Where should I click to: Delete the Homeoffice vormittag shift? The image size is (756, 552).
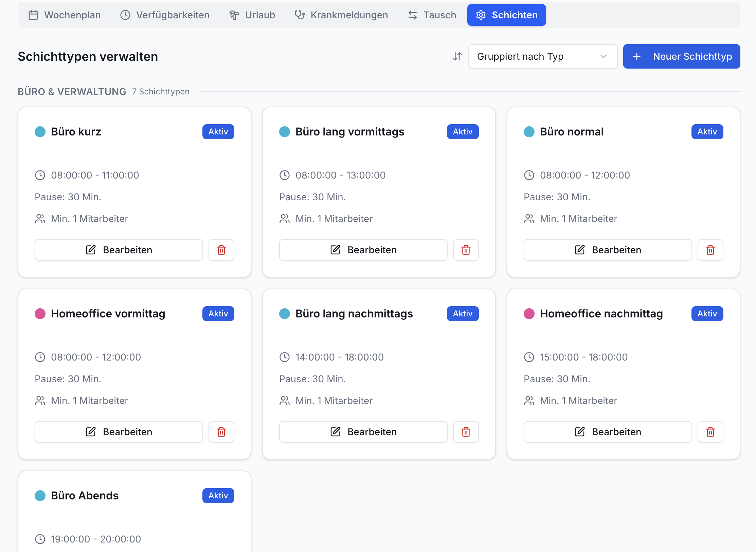[221, 432]
